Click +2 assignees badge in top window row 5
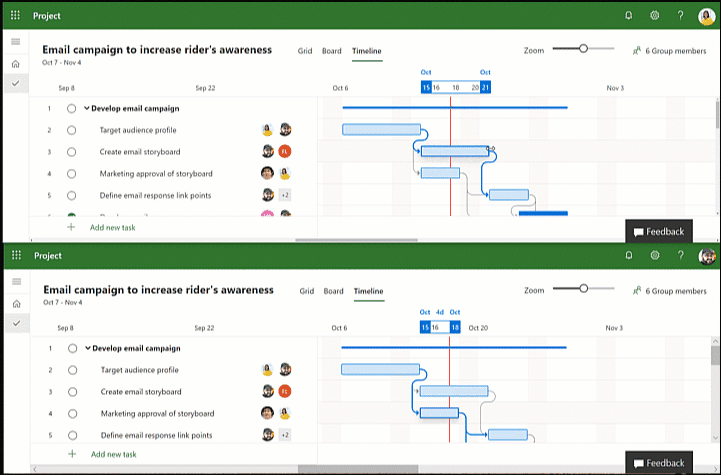 coord(285,195)
